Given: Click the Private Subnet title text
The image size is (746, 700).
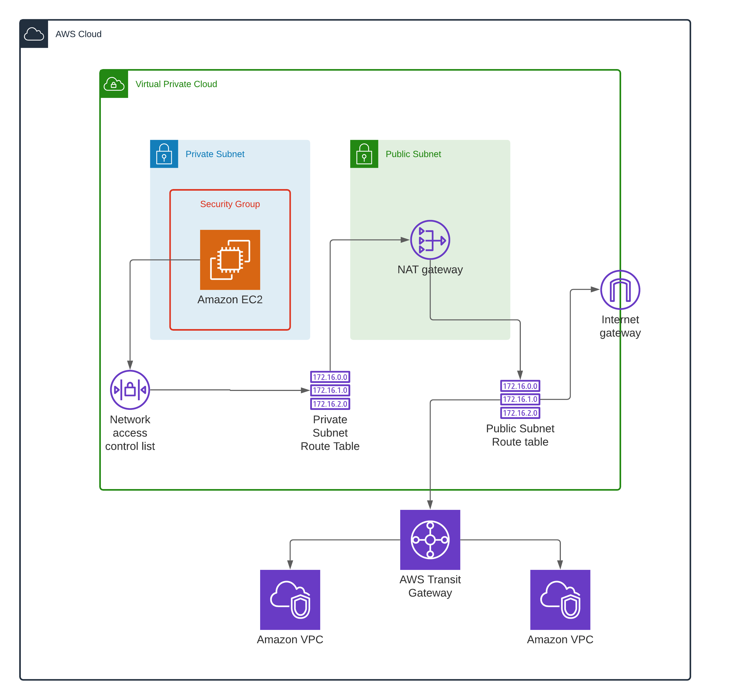Looking at the screenshot, I should [x=215, y=154].
